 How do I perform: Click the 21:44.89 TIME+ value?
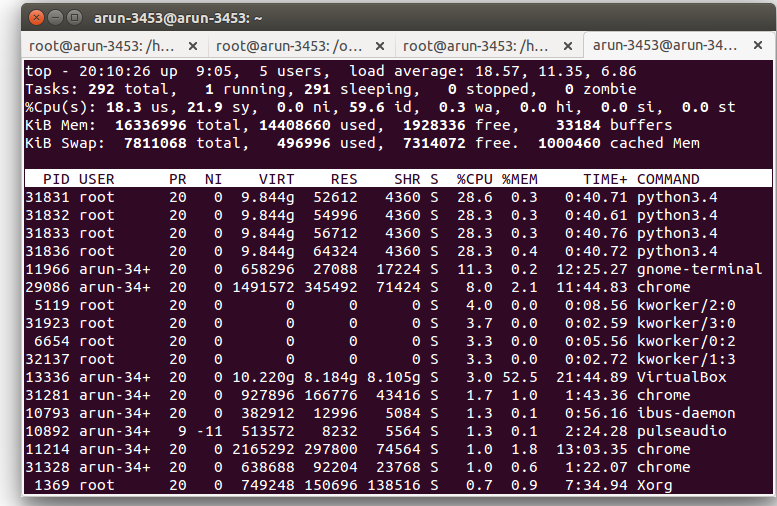[592, 377]
